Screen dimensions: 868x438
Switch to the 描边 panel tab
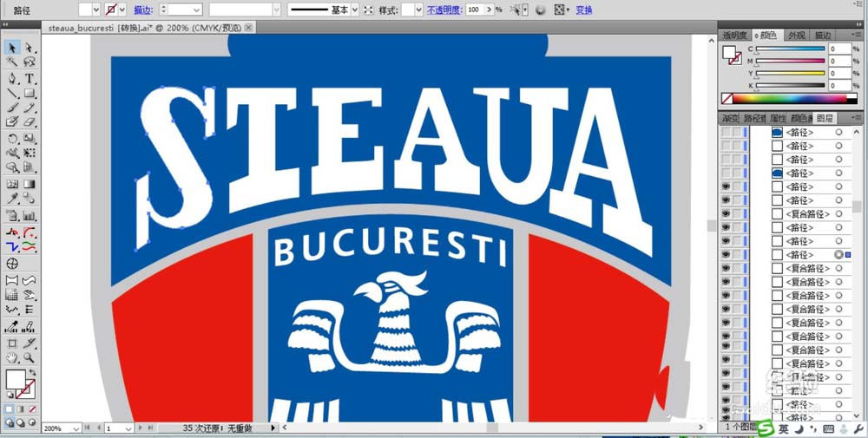pyautogui.click(x=822, y=35)
